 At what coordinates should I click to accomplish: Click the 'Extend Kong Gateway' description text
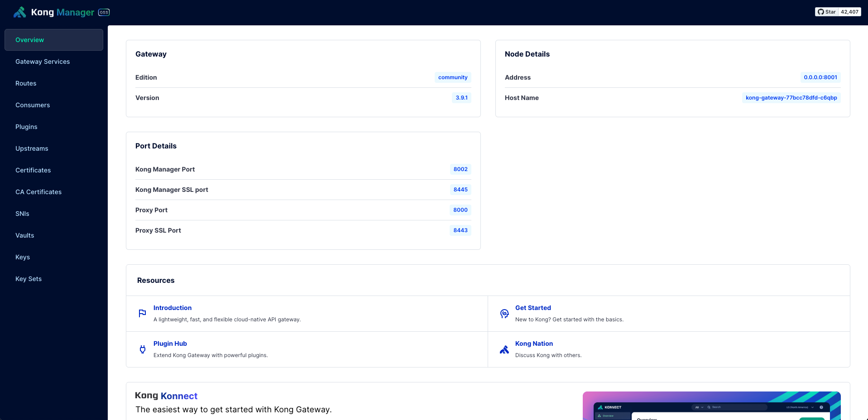pos(211,355)
